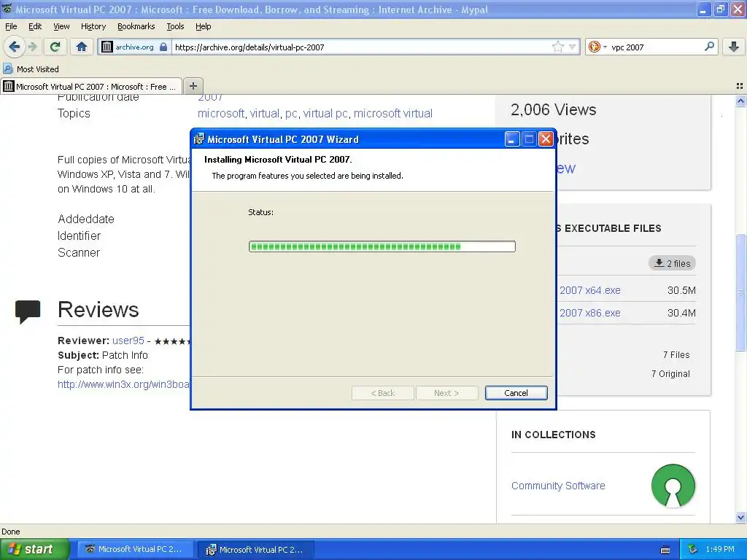This screenshot has height=560, width=747.
Task: Open the microsoft topic link
Action: click(220, 113)
